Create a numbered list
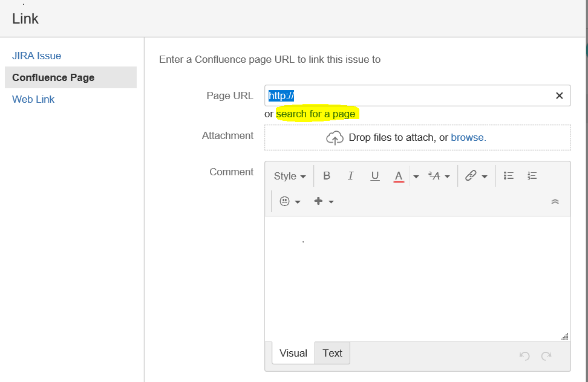The height and width of the screenshot is (382, 588). point(532,176)
